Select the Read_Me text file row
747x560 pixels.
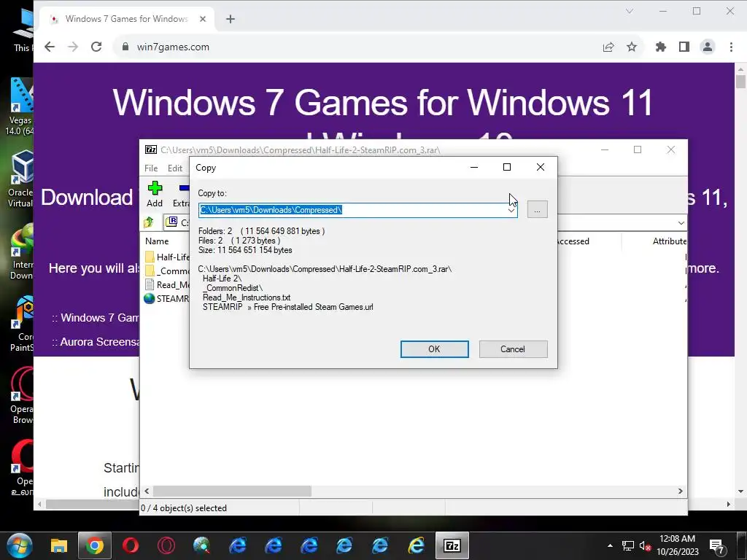167,285
